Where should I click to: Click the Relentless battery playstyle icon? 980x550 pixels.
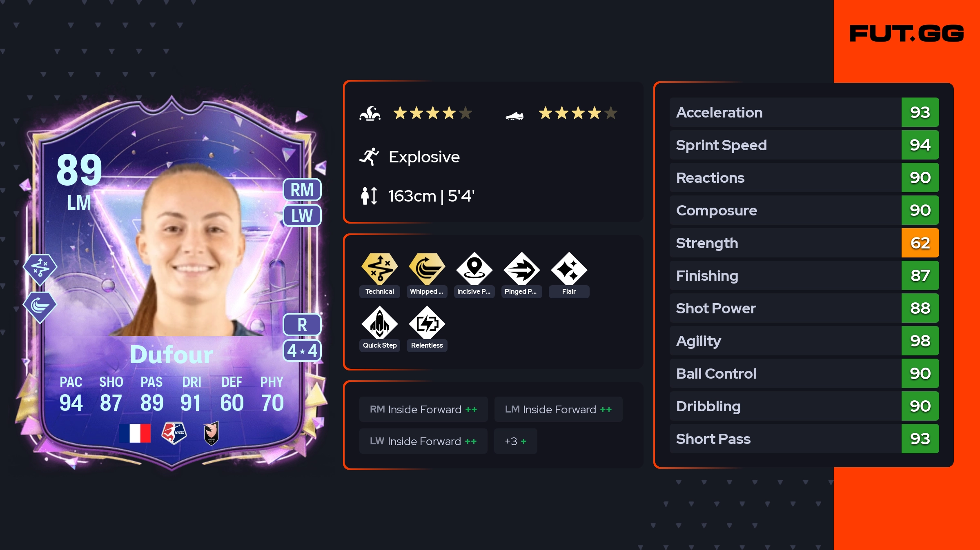(x=427, y=323)
